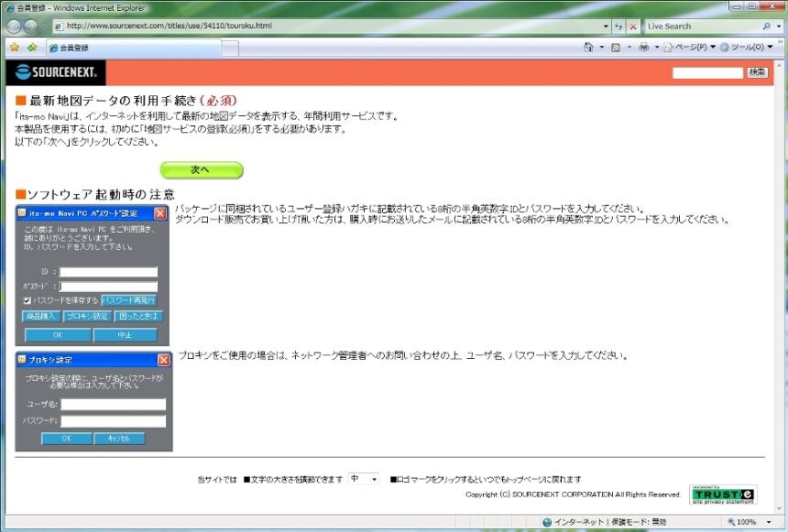Open the ツール(O) menu
The image size is (788, 532).
click(x=746, y=48)
